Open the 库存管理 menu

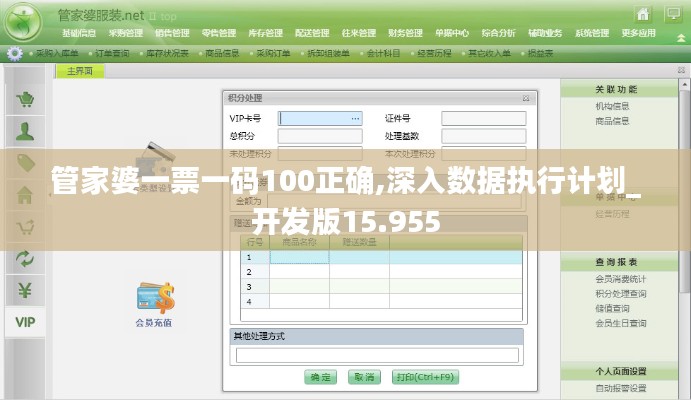(266, 33)
